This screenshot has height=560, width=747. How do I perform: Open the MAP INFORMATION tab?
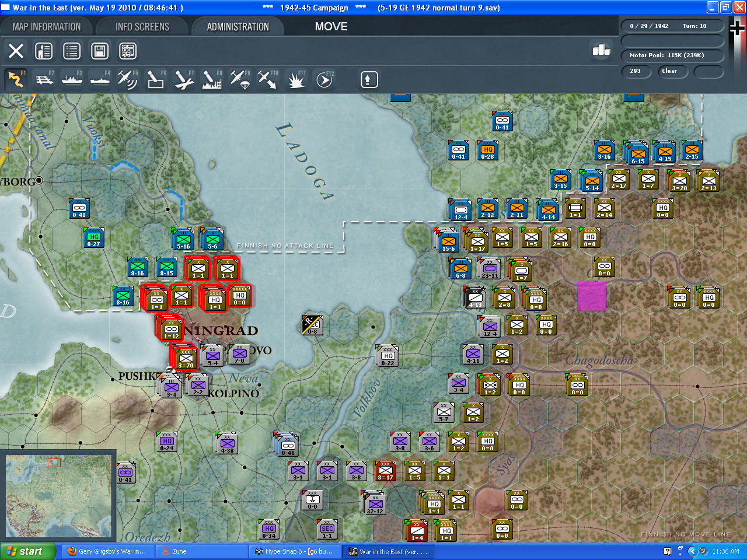tap(47, 27)
